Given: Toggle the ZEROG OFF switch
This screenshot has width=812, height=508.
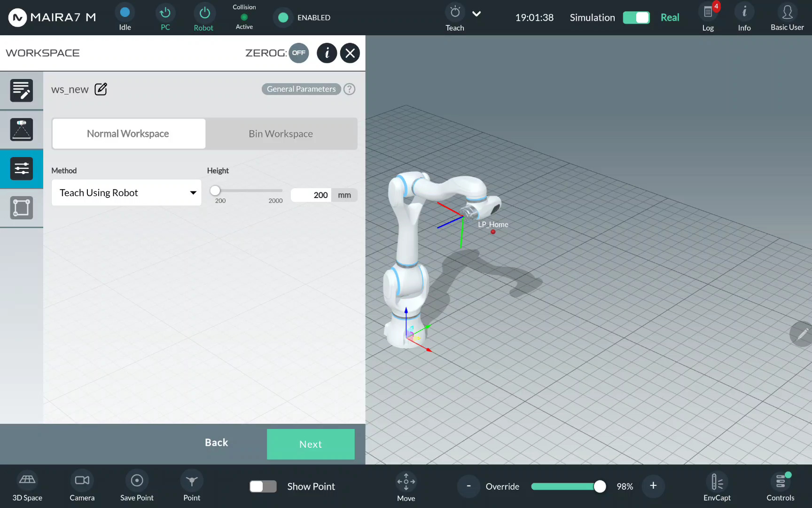Looking at the screenshot, I should pyautogui.click(x=299, y=53).
